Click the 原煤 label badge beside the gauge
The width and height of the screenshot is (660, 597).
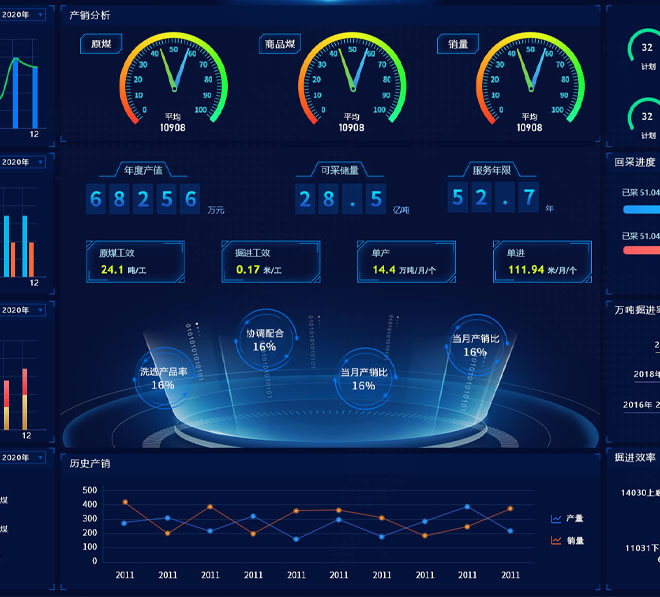pyautogui.click(x=101, y=44)
